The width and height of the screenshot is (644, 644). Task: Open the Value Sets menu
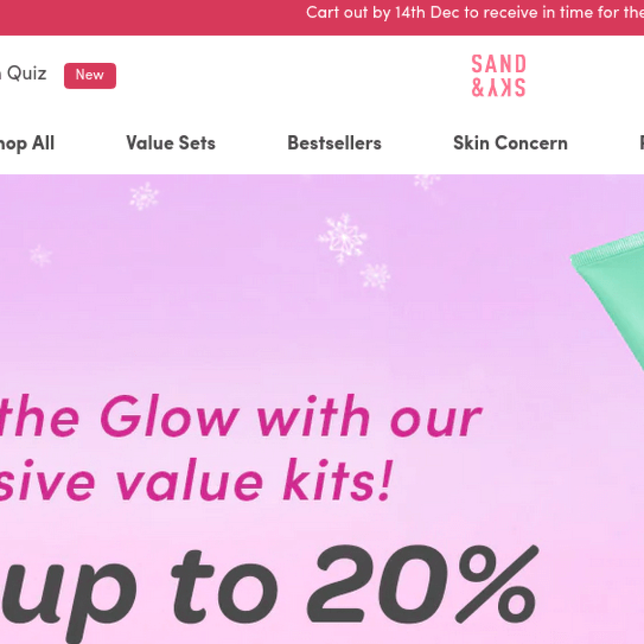coord(171,143)
